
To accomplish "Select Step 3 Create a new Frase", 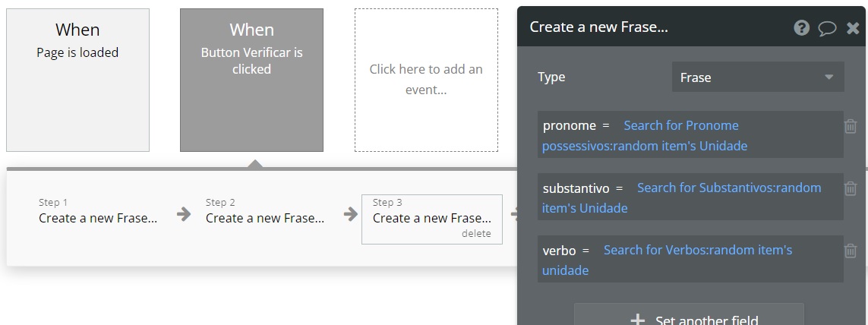I will (x=431, y=218).
